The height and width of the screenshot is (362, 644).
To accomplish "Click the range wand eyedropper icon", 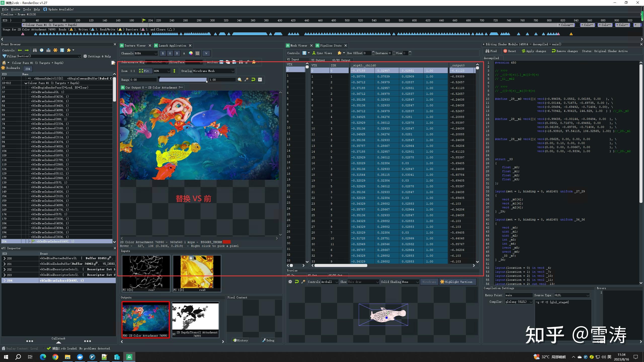I will [x=246, y=80].
